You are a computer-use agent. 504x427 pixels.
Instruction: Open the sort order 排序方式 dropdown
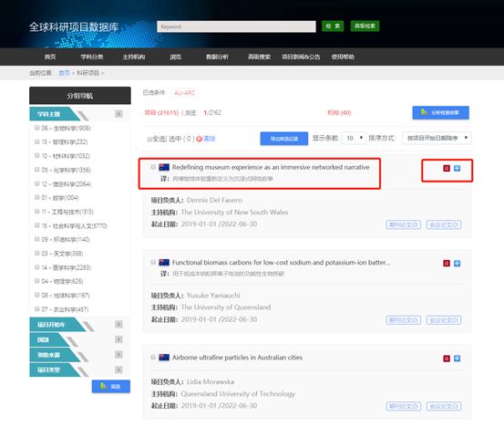[x=437, y=138]
